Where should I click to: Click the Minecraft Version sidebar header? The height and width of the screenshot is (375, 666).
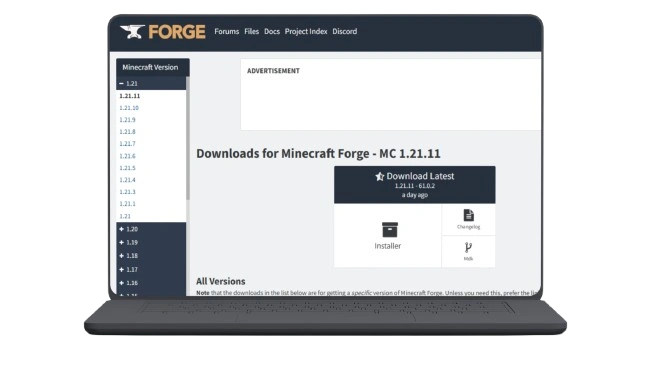coord(152,67)
